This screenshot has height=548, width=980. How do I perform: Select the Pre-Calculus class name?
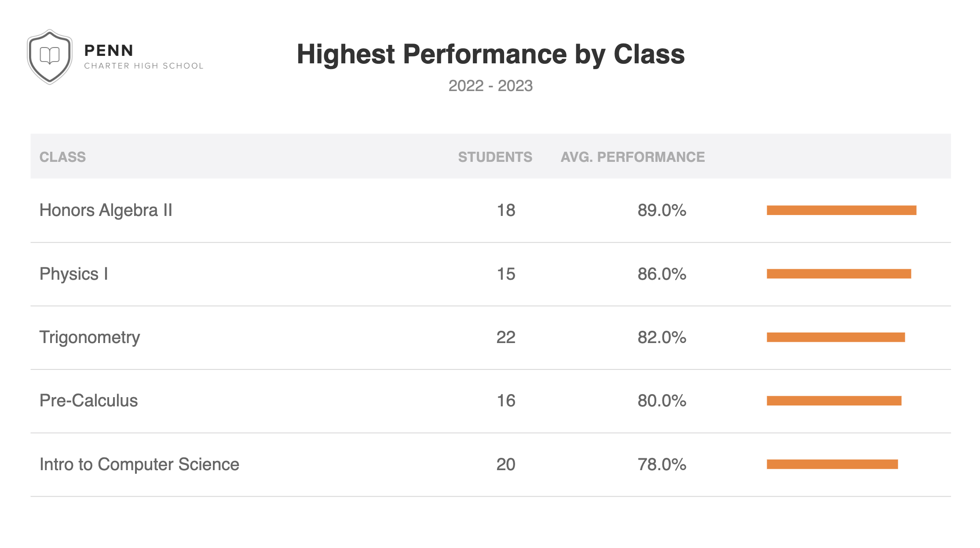[x=88, y=401]
